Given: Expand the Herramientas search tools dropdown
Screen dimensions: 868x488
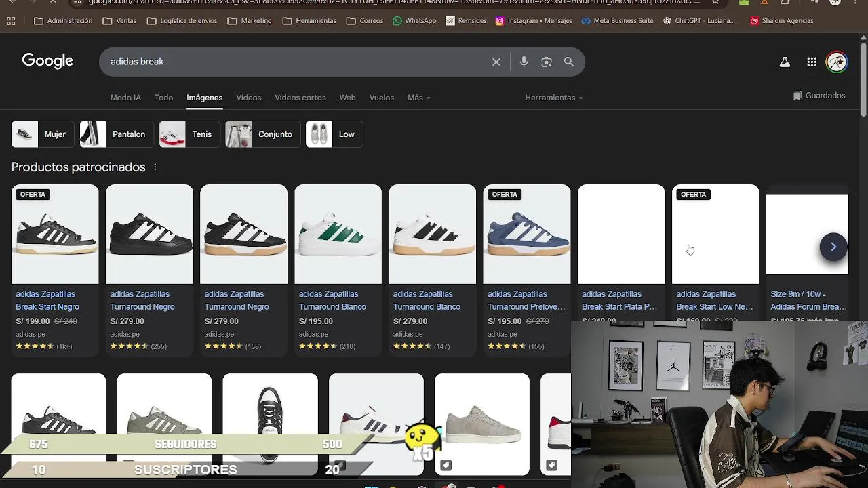Looking at the screenshot, I should (x=554, y=98).
